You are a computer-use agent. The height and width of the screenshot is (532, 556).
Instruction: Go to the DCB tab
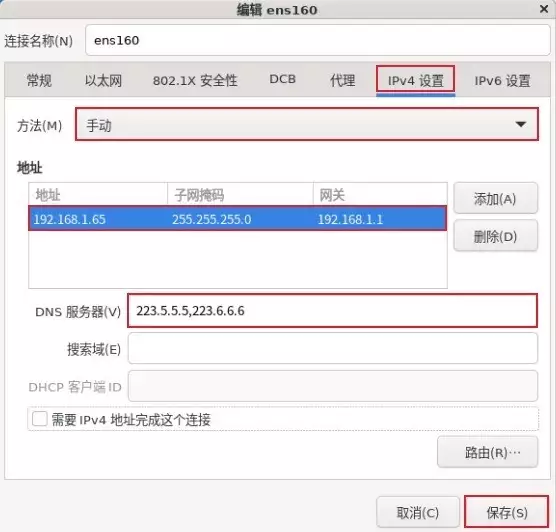pyautogui.click(x=283, y=79)
